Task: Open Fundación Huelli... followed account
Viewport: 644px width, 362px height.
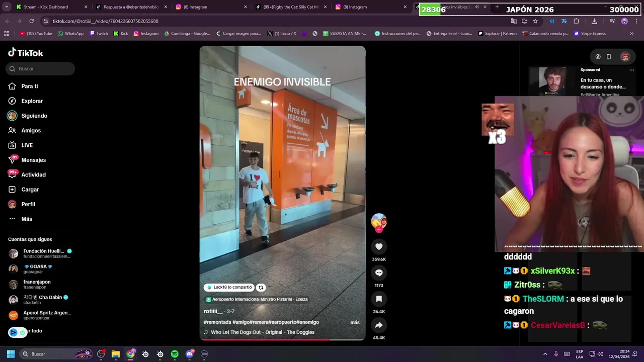Action: click(40, 253)
